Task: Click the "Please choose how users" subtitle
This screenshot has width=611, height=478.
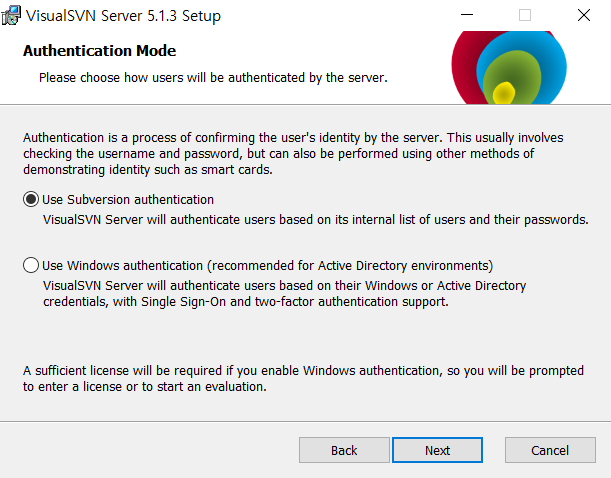Action: click(212, 77)
